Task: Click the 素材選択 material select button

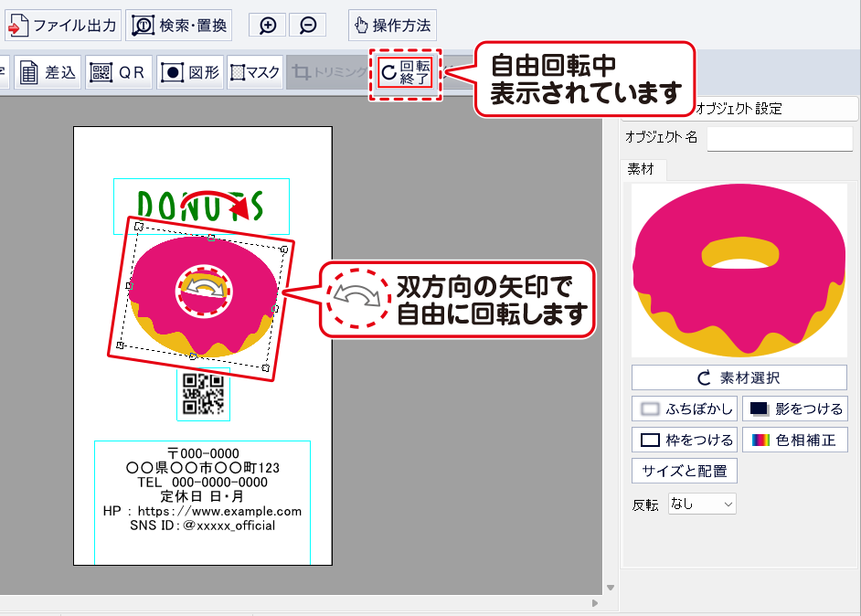Action: (739, 377)
